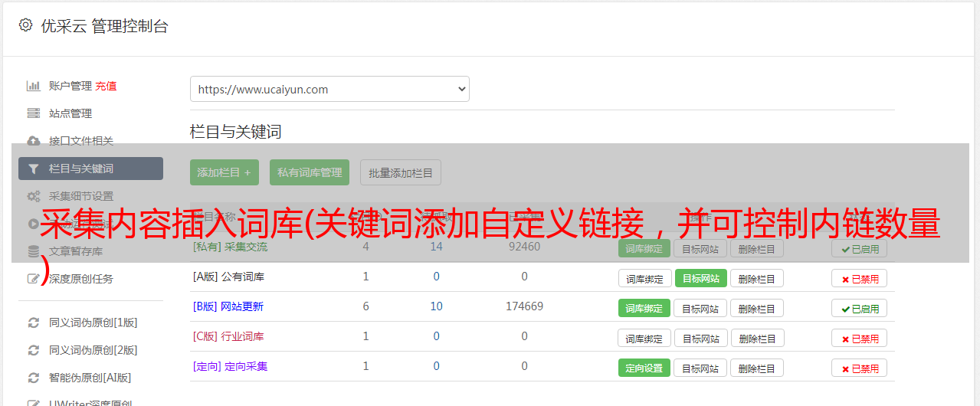The image size is (980, 406).
Task: Click the 14 value in 采集交流 row
Action: click(x=437, y=247)
